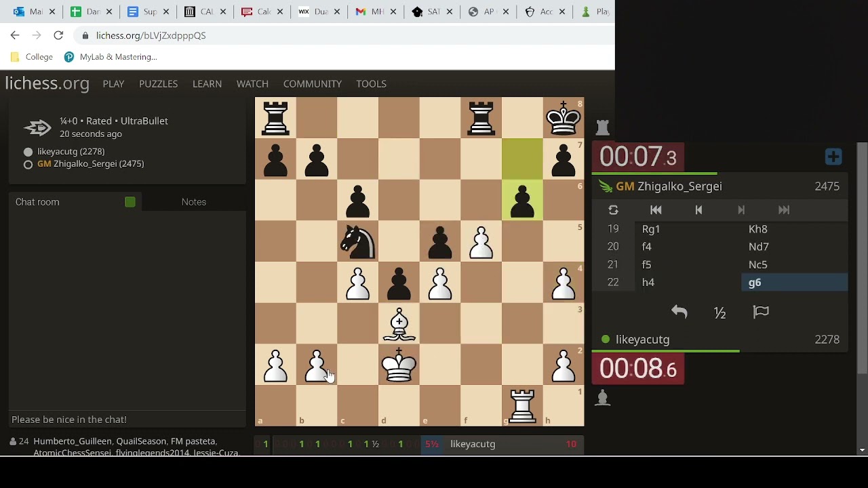Select move Nd7 in move list

(x=795, y=247)
